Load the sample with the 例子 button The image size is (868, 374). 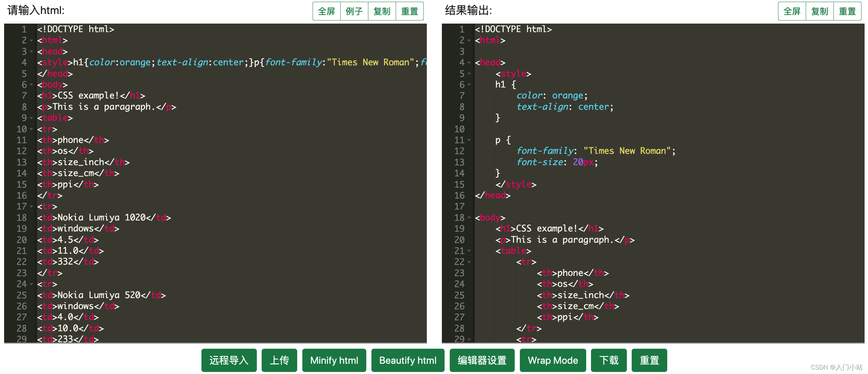click(x=354, y=11)
